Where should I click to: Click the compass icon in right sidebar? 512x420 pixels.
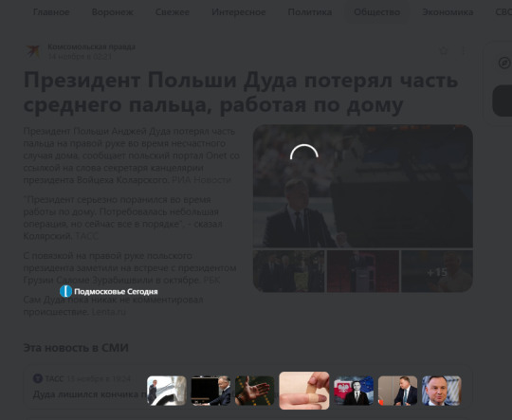[504, 63]
